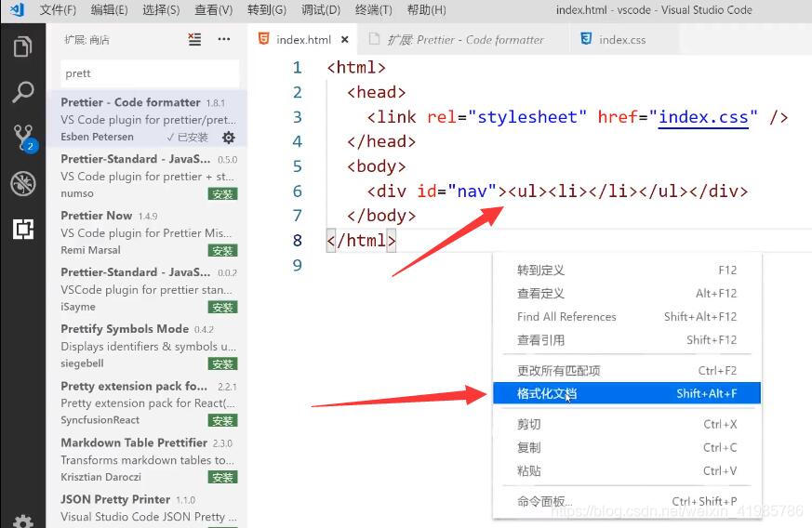Follow the index.css link in code
812x528 pixels.
[x=703, y=117]
